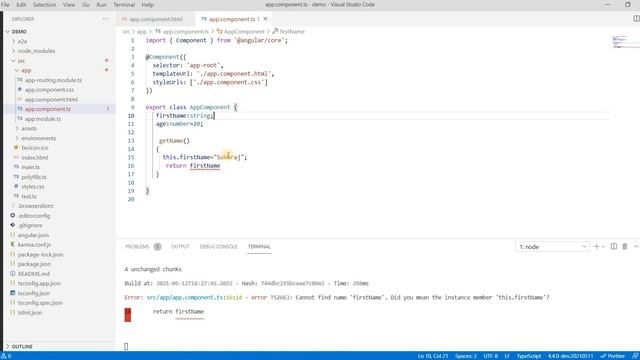Viewport: 640px width, 360px height.
Task: Open the Help menu
Action: point(147,4)
